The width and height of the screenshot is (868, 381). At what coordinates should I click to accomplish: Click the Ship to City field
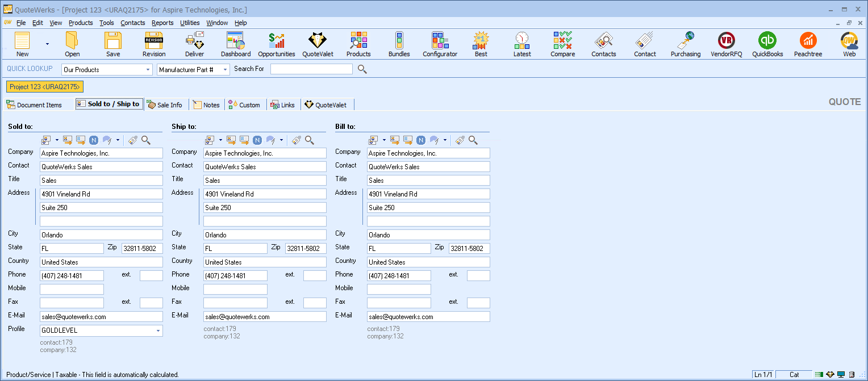click(265, 235)
